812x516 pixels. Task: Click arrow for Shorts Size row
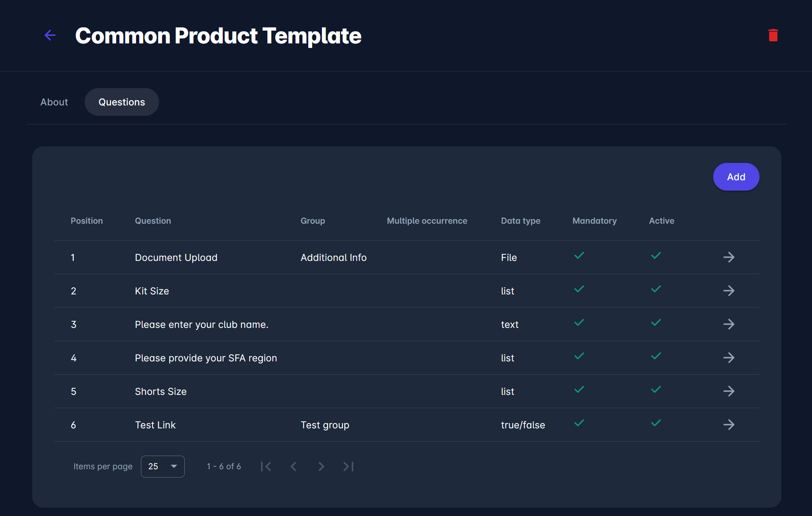point(729,391)
